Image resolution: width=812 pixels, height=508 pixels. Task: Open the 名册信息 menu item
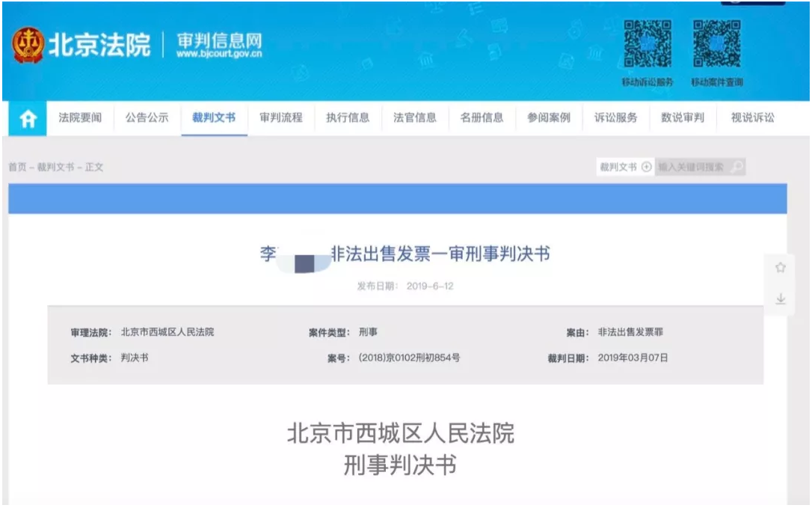tap(482, 117)
